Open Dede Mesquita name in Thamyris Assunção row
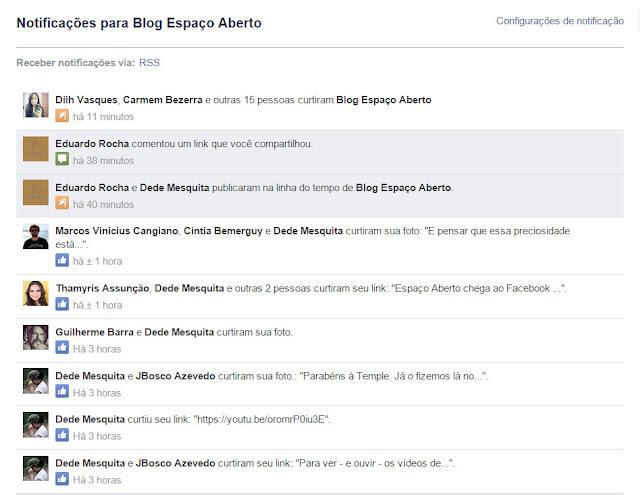 pos(189,288)
